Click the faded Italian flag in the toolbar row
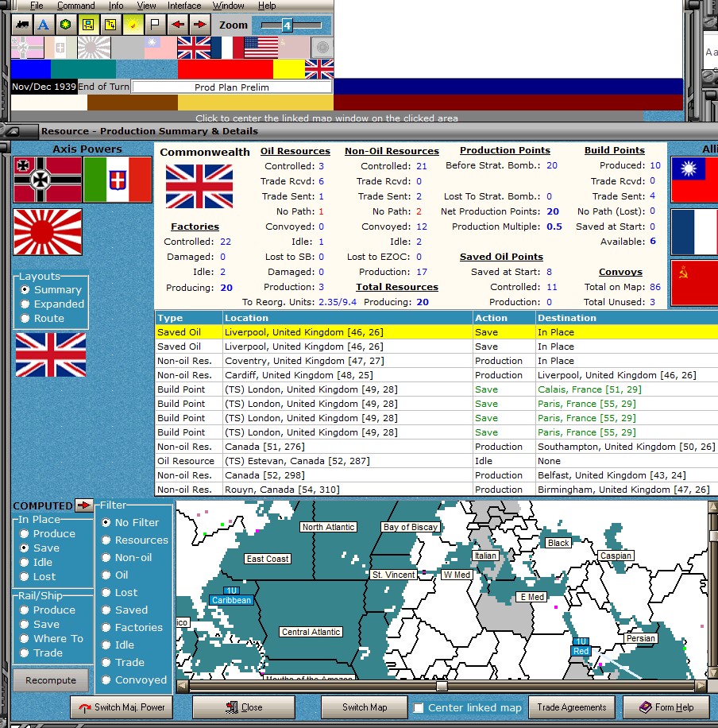 (x=61, y=48)
